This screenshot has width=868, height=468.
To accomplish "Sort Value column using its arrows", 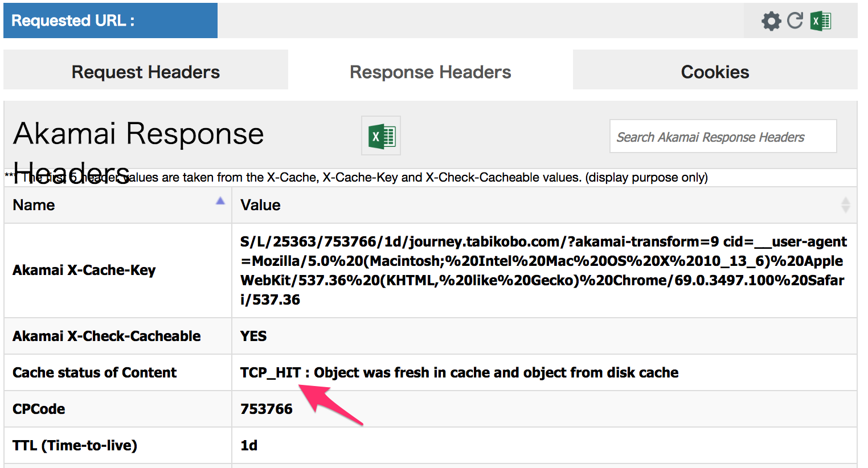I will tap(845, 205).
